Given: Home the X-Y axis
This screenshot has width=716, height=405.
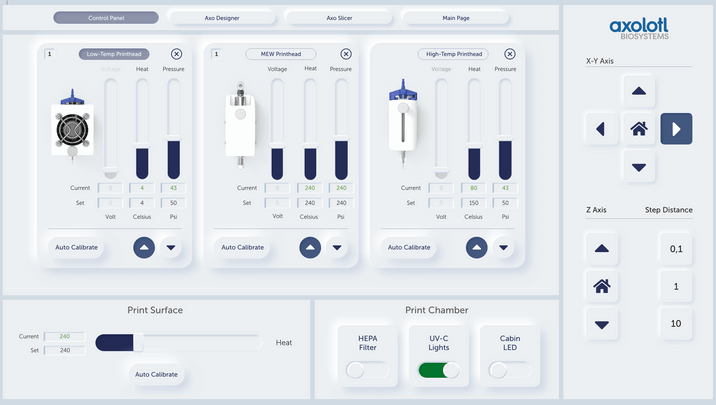Looking at the screenshot, I should pyautogui.click(x=638, y=128).
